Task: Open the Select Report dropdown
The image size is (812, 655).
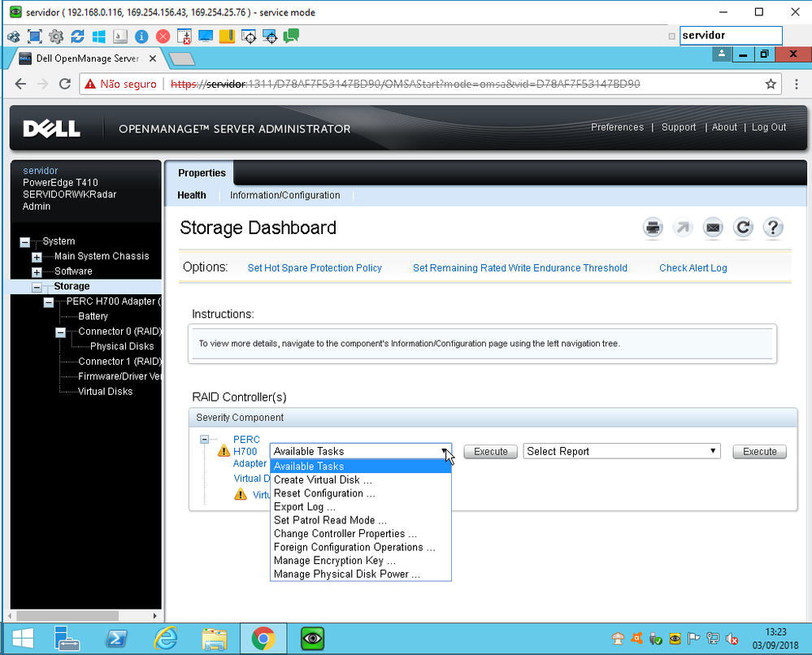Action: [x=622, y=451]
